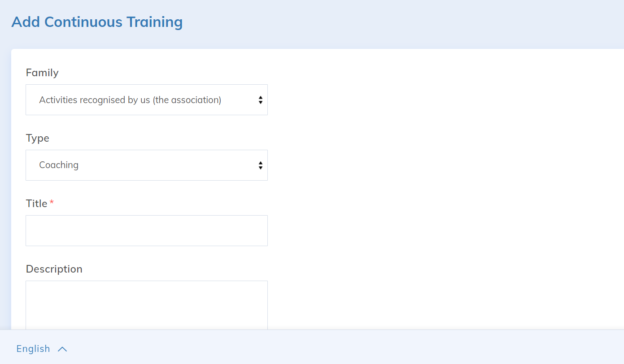Screen dimensions: 624x364
Task: Click the Family select up-down arrows
Action: (x=260, y=100)
